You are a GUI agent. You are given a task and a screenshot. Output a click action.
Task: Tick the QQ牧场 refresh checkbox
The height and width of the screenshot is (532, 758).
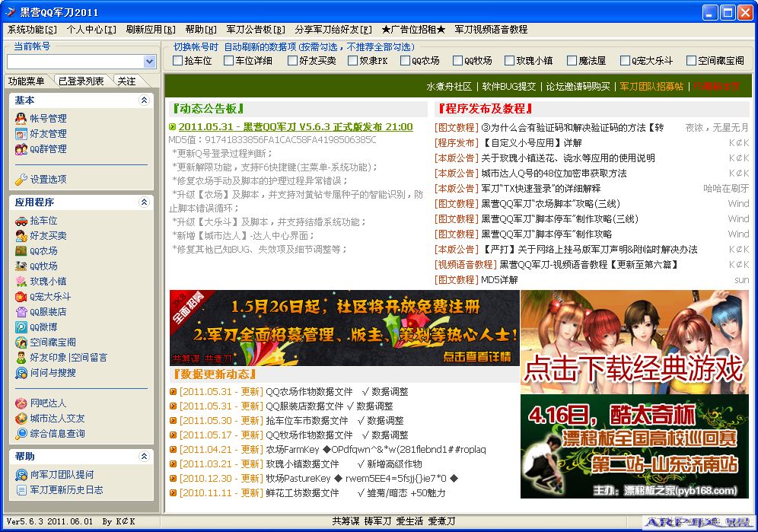[x=457, y=60]
